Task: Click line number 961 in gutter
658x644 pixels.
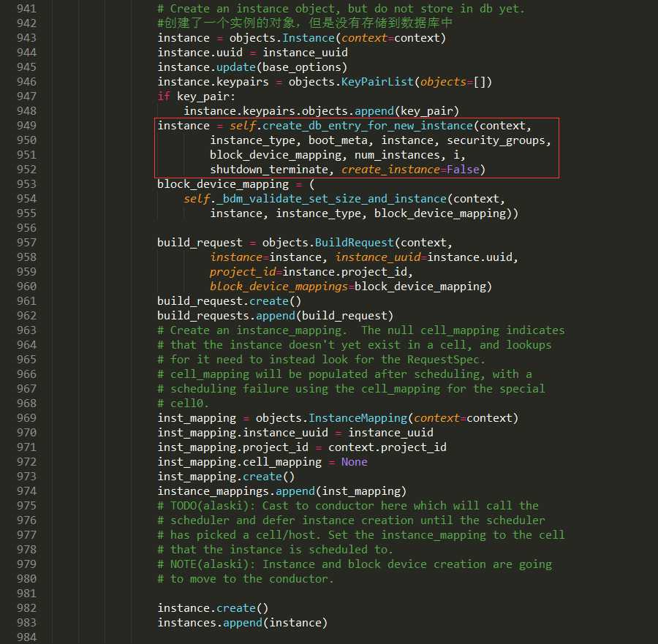Action: click(x=26, y=301)
